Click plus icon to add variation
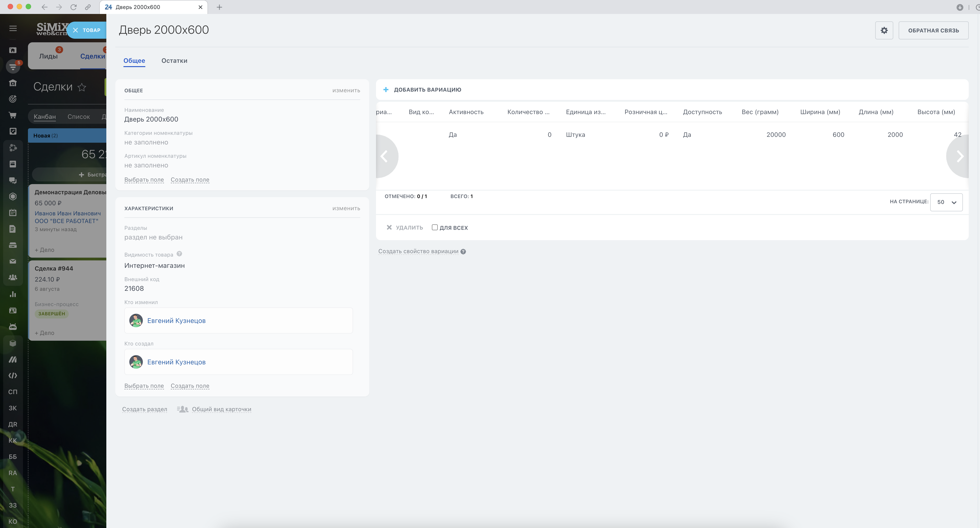This screenshot has width=980, height=528. (x=386, y=90)
